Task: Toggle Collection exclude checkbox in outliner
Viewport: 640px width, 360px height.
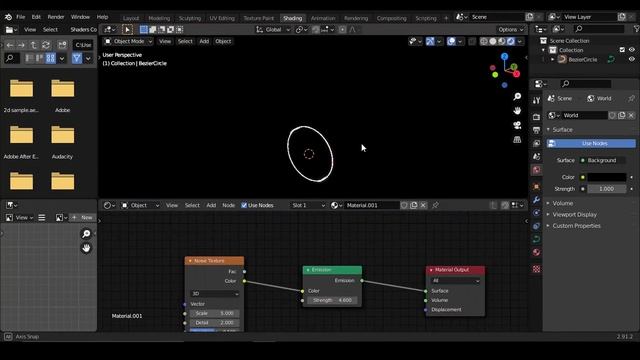Action: (622, 50)
